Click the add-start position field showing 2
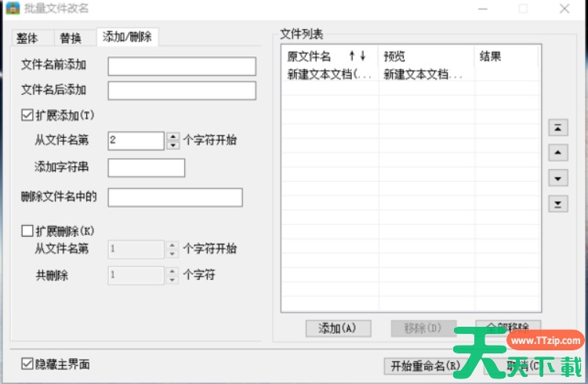 click(x=136, y=140)
